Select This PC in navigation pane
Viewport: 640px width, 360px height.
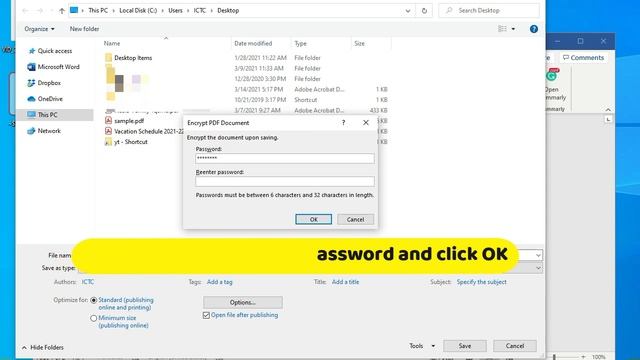47,115
